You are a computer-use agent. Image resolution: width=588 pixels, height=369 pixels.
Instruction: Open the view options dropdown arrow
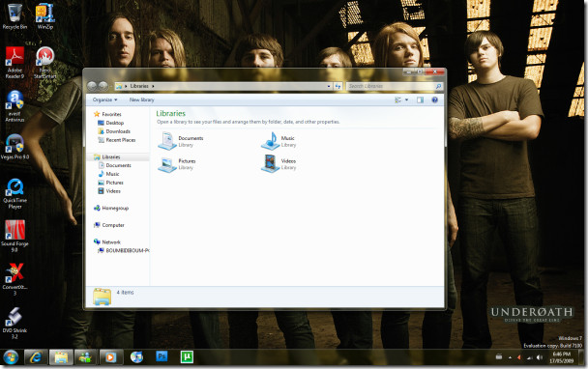pos(406,99)
